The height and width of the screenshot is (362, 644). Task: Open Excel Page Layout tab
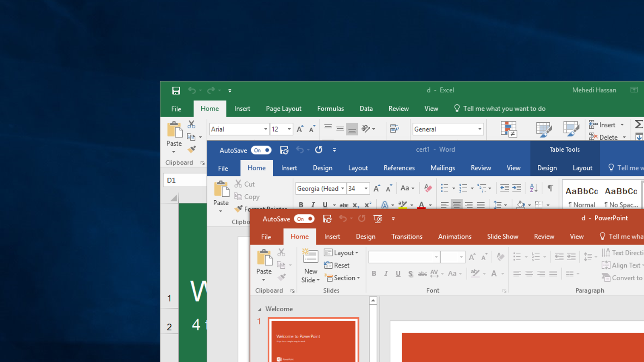tap(284, 109)
